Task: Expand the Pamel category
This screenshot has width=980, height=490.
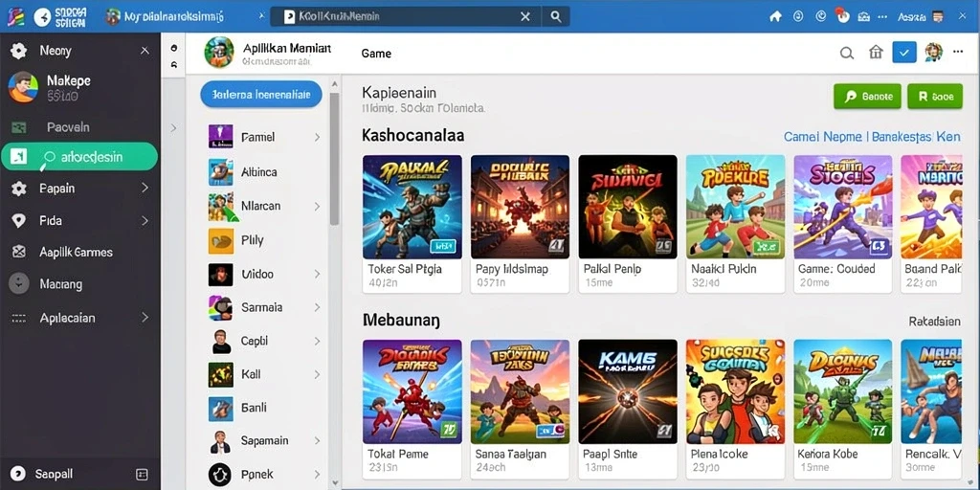Action: click(x=317, y=137)
